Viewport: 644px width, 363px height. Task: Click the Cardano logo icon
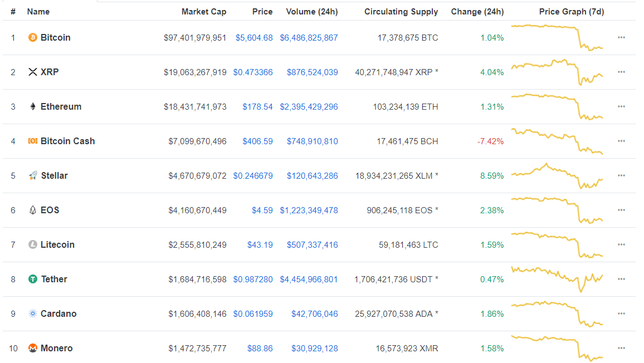[x=32, y=313]
